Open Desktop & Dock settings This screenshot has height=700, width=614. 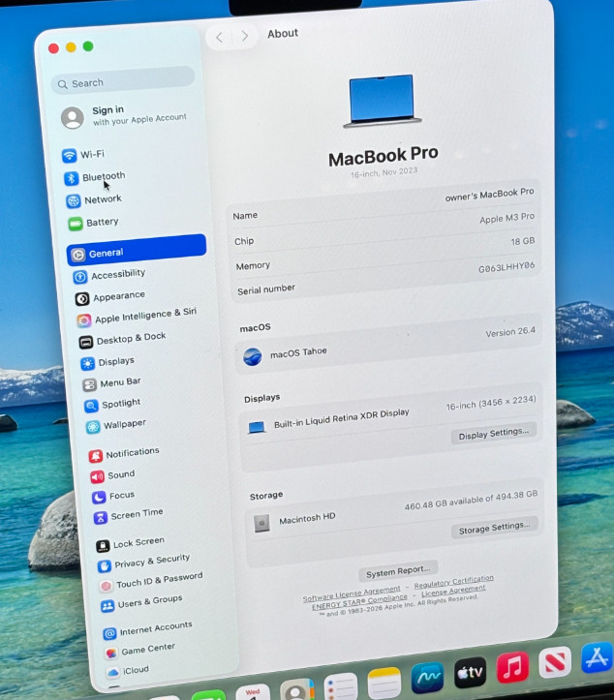(x=122, y=339)
